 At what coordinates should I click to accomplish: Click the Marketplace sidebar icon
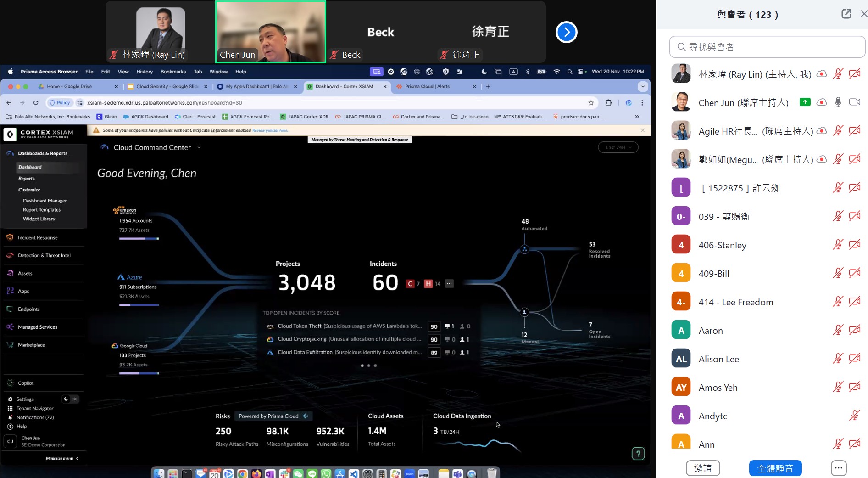[x=10, y=345]
